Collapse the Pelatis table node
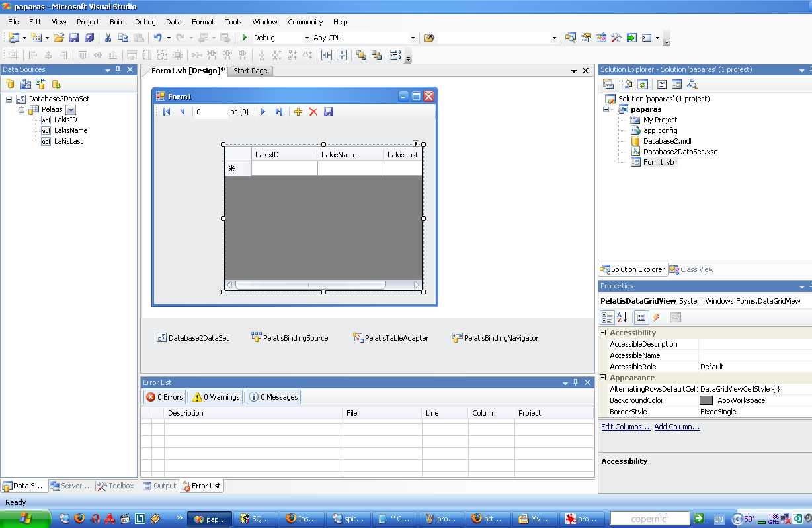 point(21,110)
